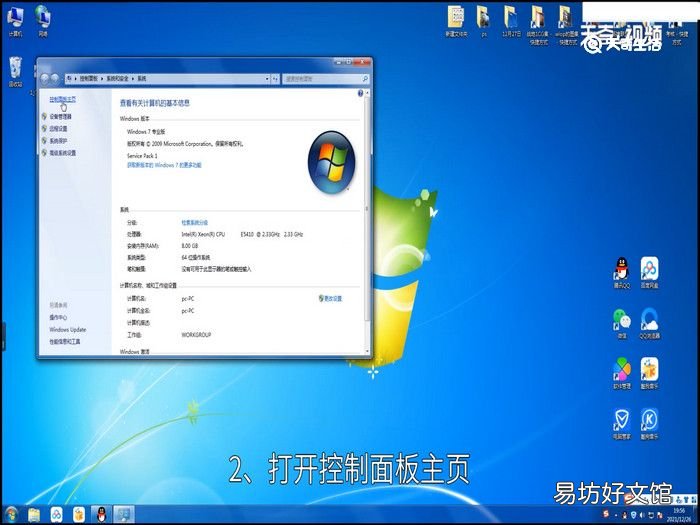Click 获取新版本的 Windows 7 的更多功能 link
Viewport: 700px width, 525px height.
164,165
